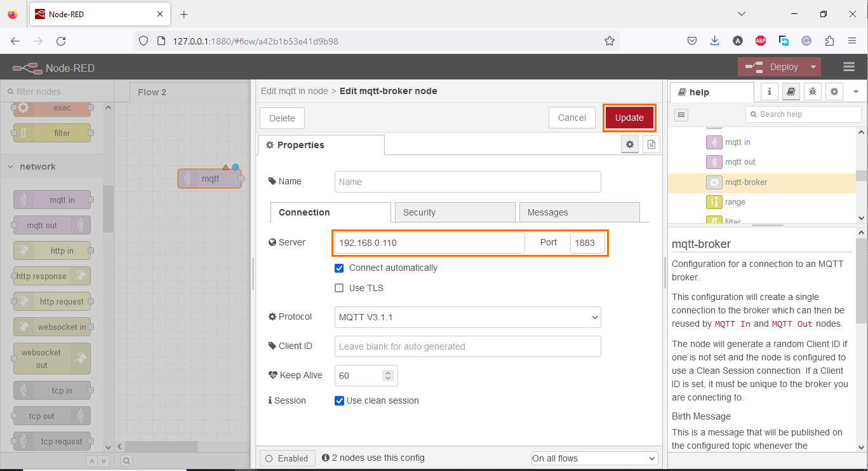
Task: Select the tcp in palette node
Action: point(52,390)
